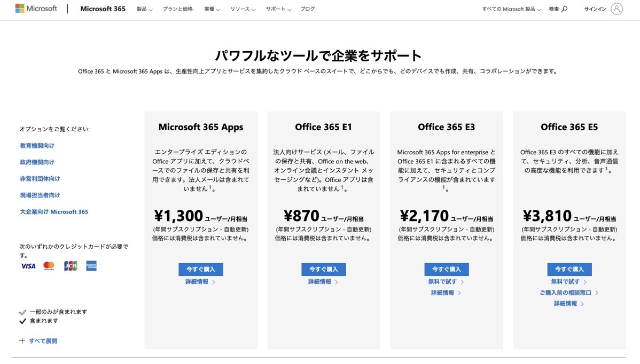Expand all with すべて展開
640x364 pixels.
click(43, 341)
